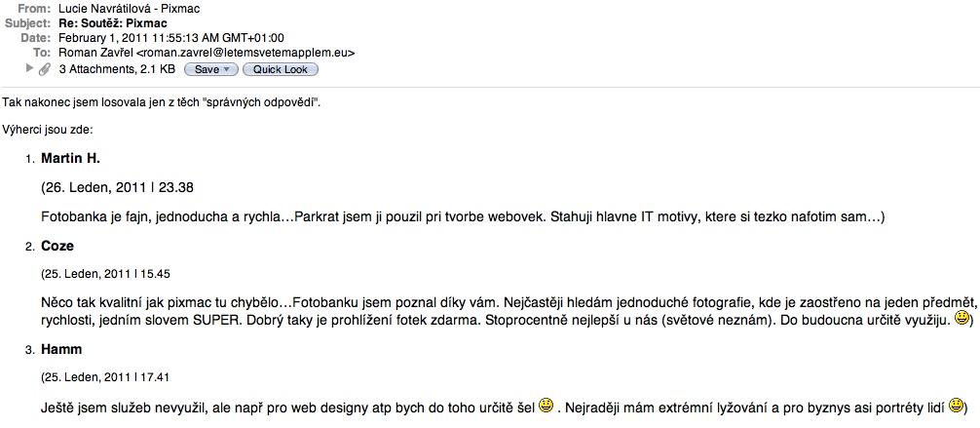Viewport: 980px width, 428px height.
Task: Click the smiley after "portréty lidí"
Action: click(x=956, y=403)
